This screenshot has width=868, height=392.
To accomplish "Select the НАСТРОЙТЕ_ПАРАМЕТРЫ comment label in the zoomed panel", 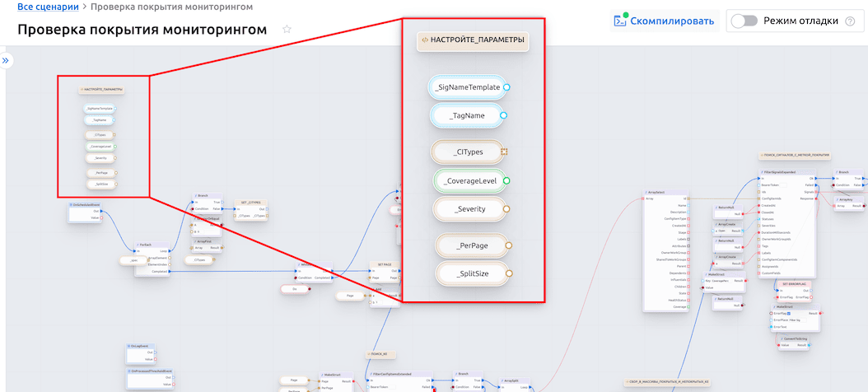I will (472, 39).
